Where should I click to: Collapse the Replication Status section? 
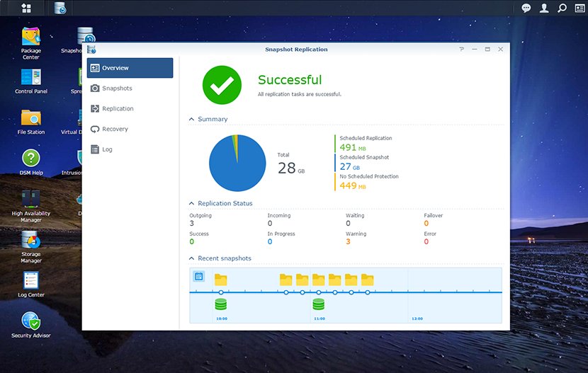coord(191,203)
